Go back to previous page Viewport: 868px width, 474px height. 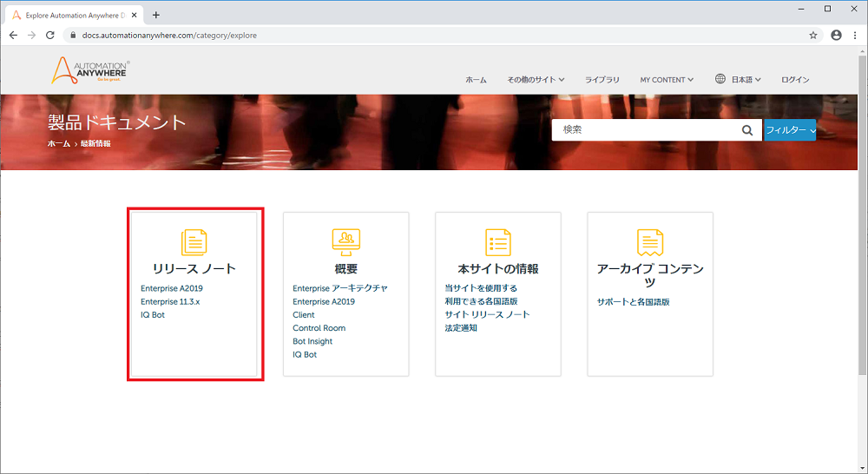coord(13,36)
